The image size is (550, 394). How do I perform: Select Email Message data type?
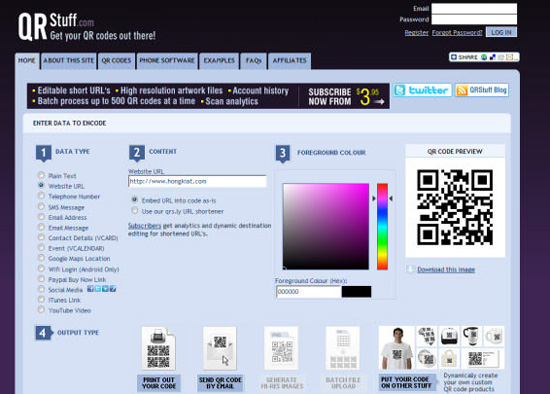click(41, 227)
